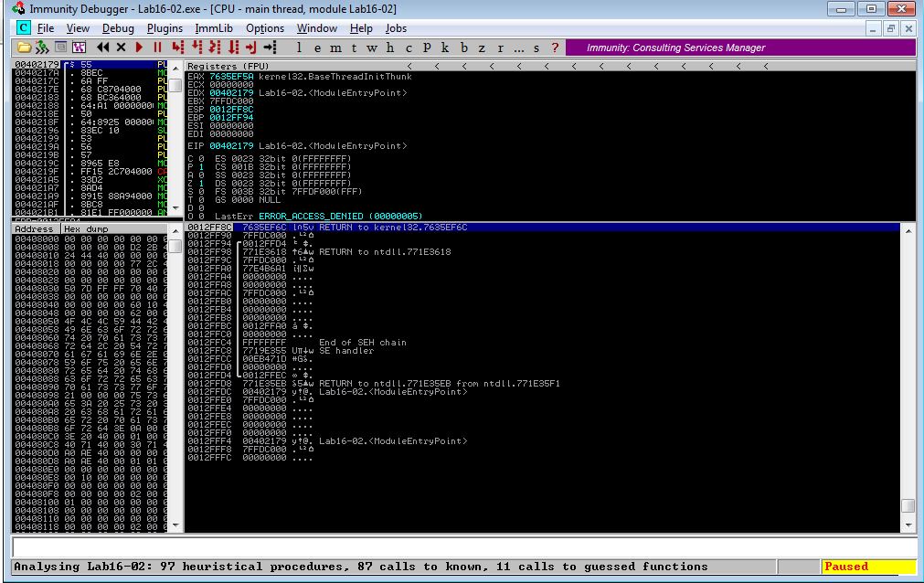This screenshot has width=924, height=583.
Task: Show Handles with the h button
Action: 390,48
